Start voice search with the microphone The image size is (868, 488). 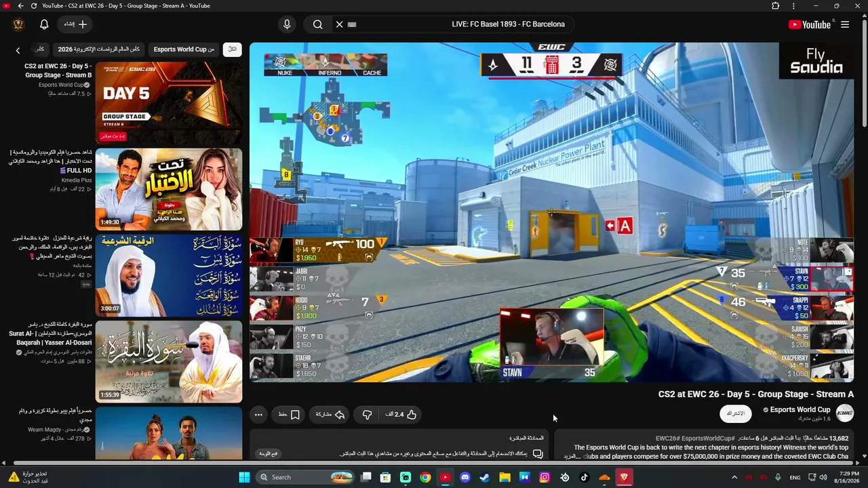(x=287, y=24)
